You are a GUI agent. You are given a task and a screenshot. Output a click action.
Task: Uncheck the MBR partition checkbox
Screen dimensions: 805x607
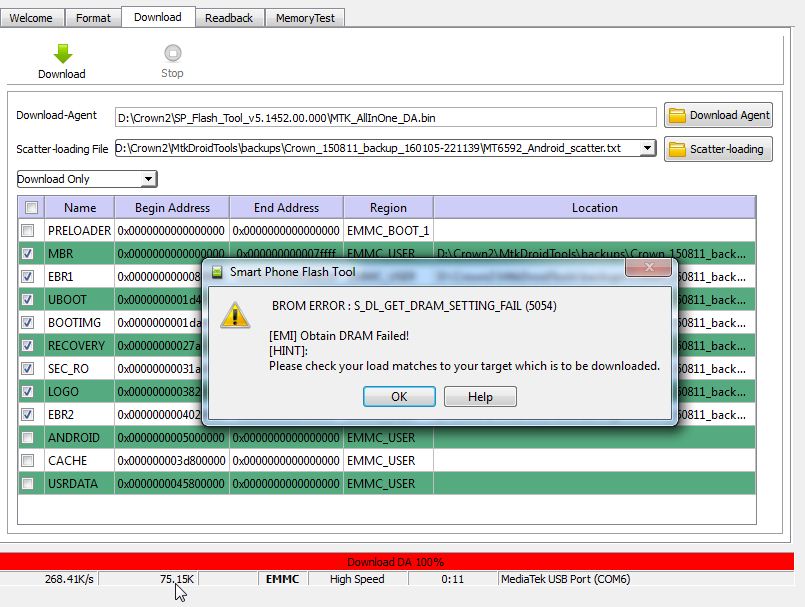click(x=28, y=254)
